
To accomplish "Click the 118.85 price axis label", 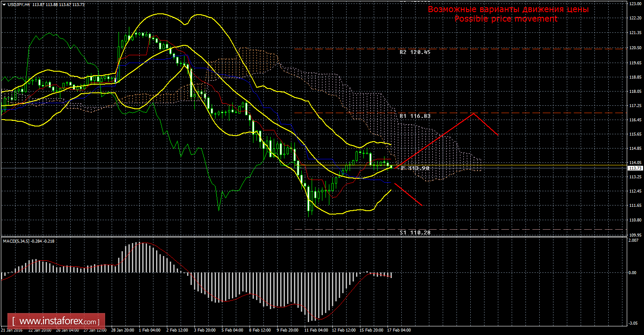I will coord(635,77).
